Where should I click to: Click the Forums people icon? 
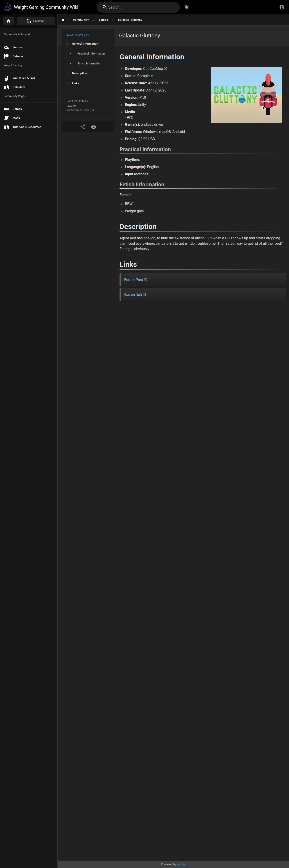[x=6, y=48]
